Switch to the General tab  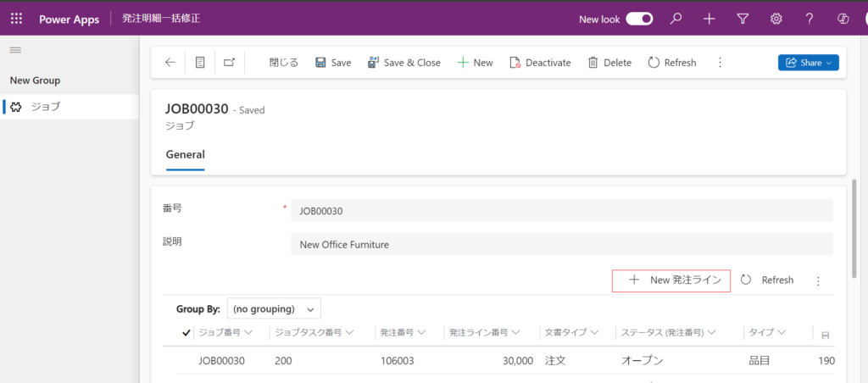pyautogui.click(x=185, y=155)
